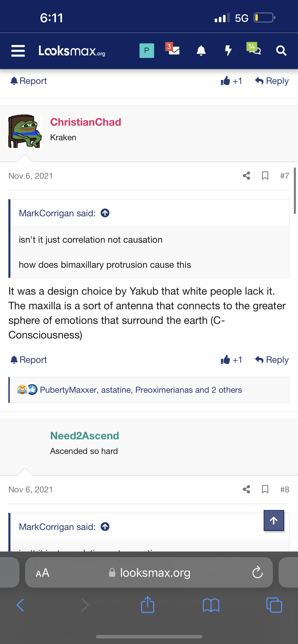Image resolution: width=298 pixels, height=644 pixels.
Task: Open inbox envelope icon with 3 badge
Action: [173, 49]
